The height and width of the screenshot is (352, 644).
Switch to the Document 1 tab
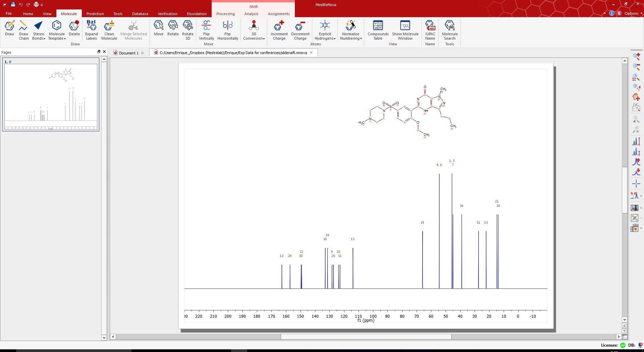(x=128, y=53)
